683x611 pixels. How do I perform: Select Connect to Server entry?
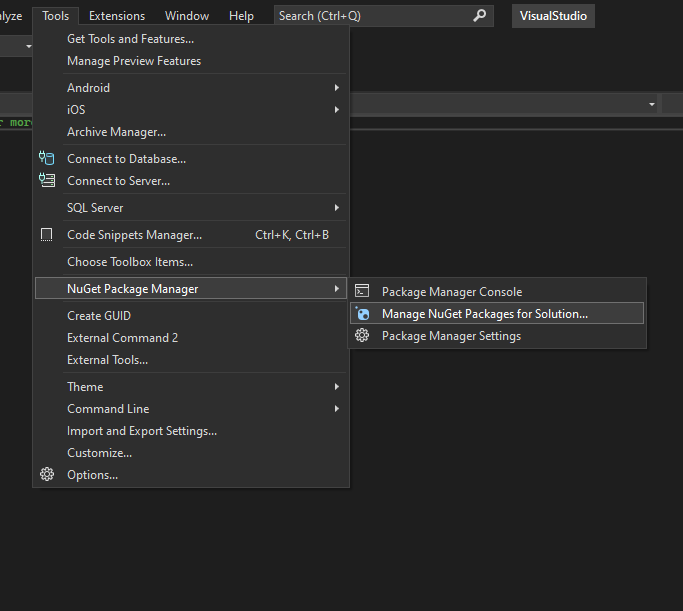(x=191, y=181)
